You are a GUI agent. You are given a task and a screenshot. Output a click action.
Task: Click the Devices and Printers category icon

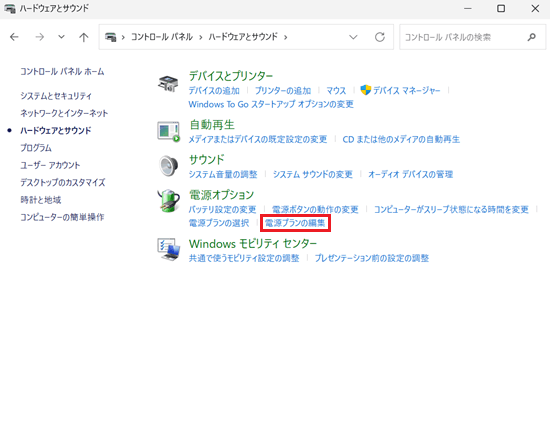pyautogui.click(x=168, y=83)
